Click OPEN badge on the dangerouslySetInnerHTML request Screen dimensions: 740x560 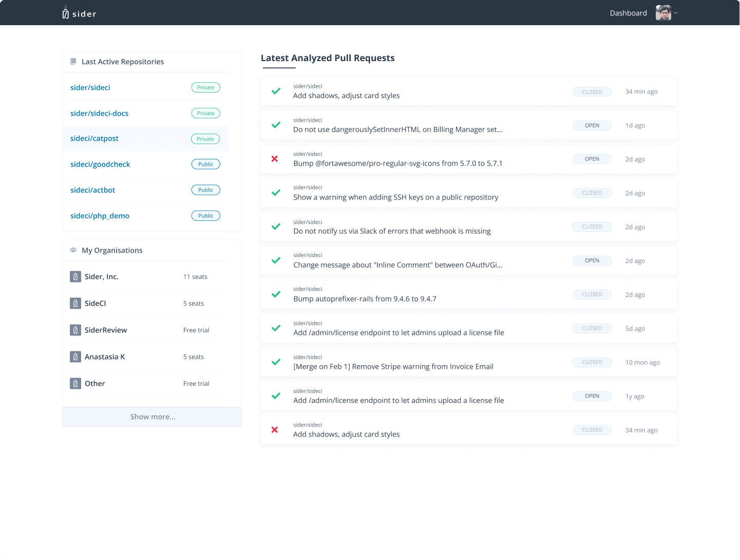592,125
